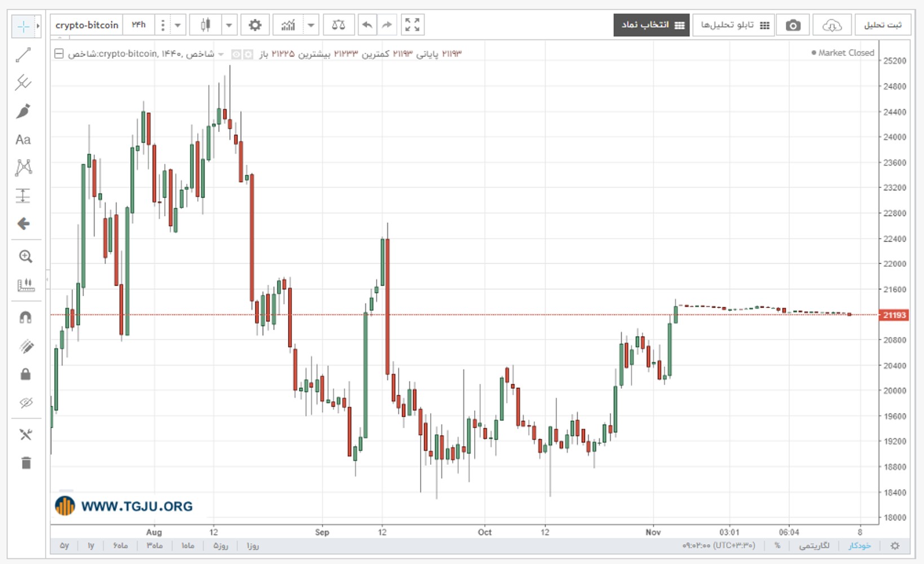Click the crypto-bitcoin symbol input field
Image resolution: width=924 pixels, height=564 pixels.
pyautogui.click(x=87, y=25)
